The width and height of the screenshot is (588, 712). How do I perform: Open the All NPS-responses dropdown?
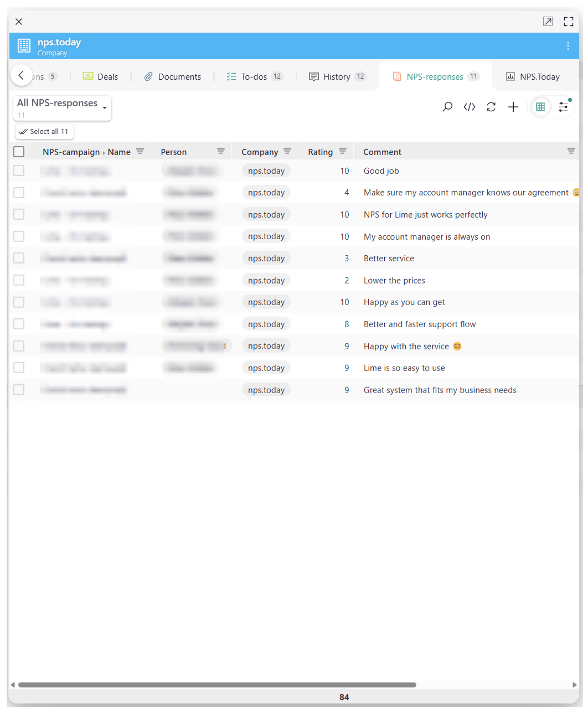pyautogui.click(x=61, y=107)
